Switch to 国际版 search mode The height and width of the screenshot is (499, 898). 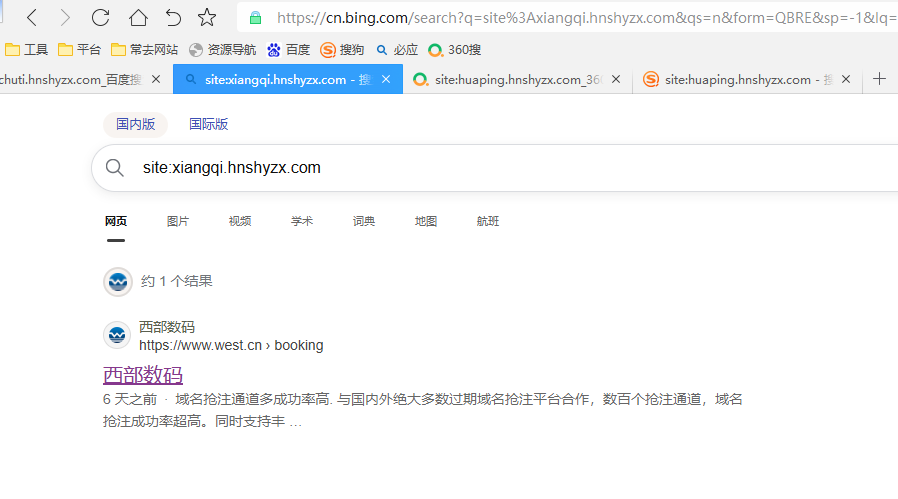point(208,124)
